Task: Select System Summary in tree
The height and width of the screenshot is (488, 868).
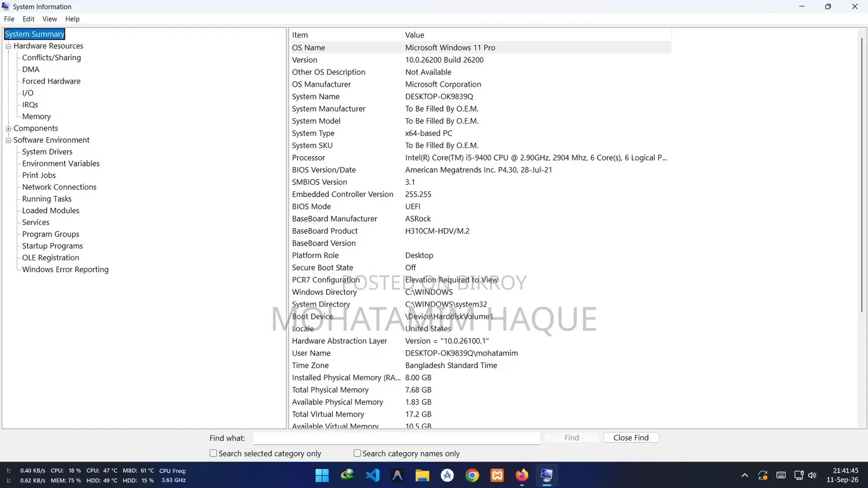Action: (35, 34)
